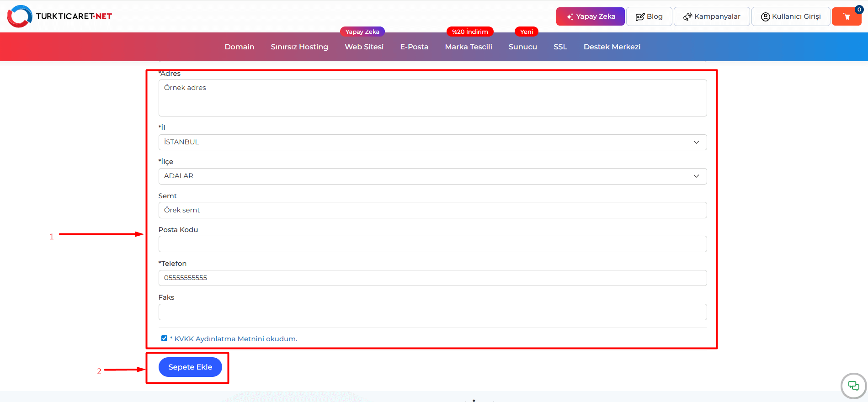Open the Domain menu

pos(239,47)
